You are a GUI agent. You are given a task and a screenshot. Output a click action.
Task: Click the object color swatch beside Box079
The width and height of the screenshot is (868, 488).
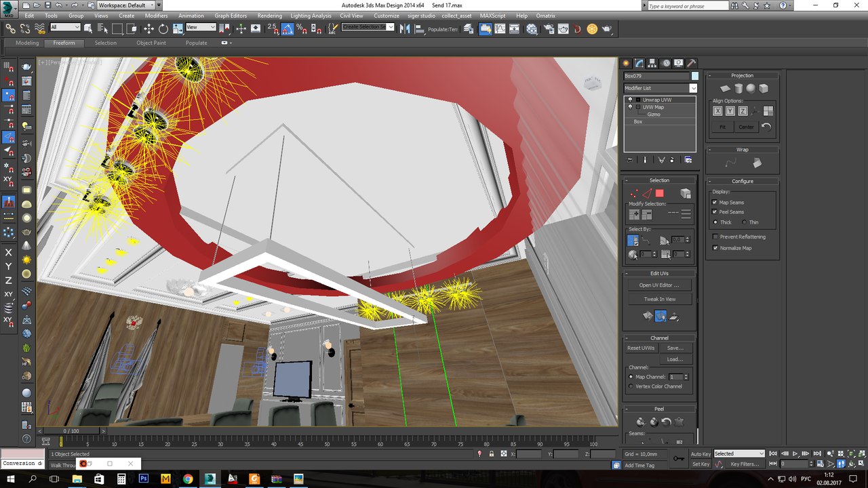coord(695,76)
